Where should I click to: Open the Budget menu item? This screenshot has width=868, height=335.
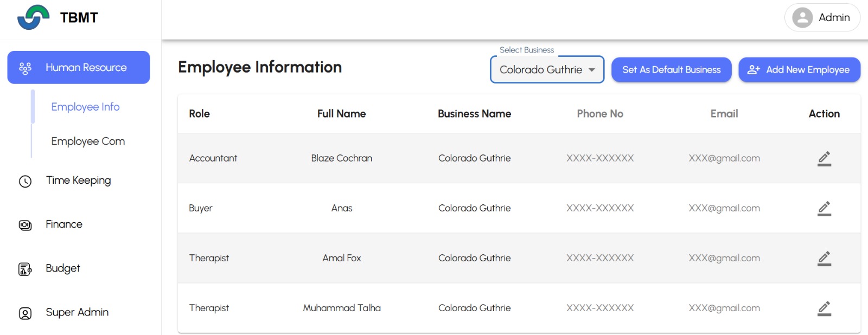[63, 268]
